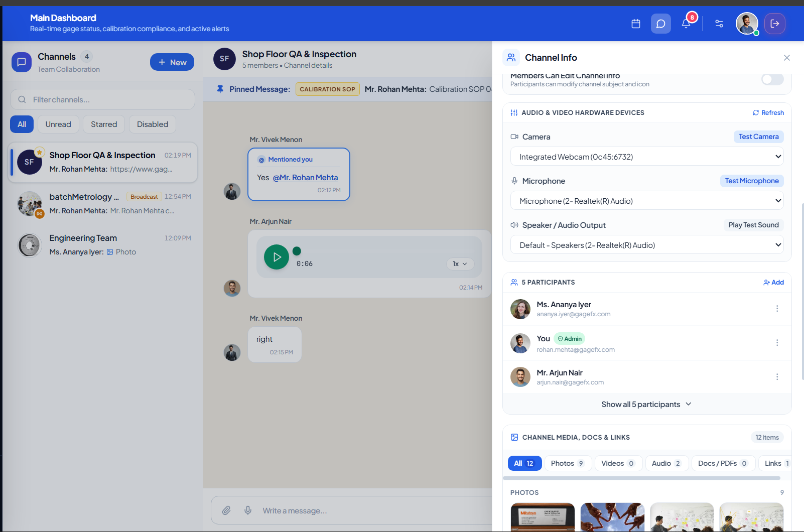Click the microphone voice message icon
Viewport: 804px width, 532px height.
248,510
